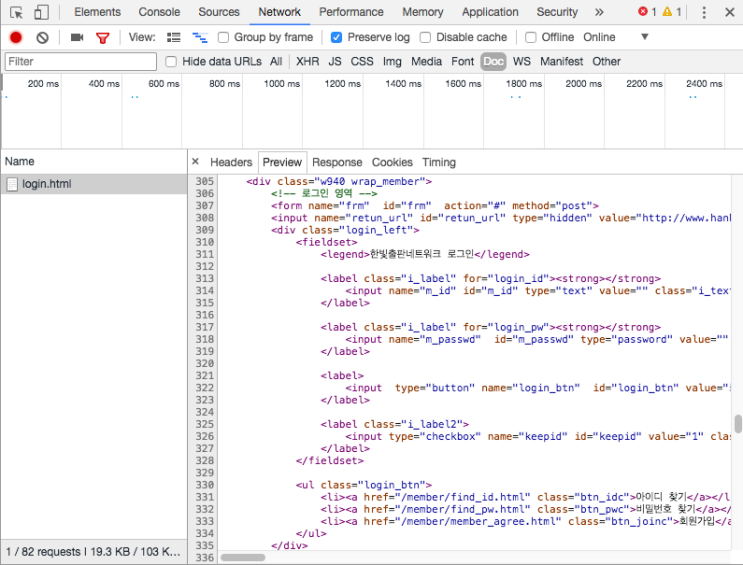Open the DevTools three-dot menu

[x=704, y=12]
